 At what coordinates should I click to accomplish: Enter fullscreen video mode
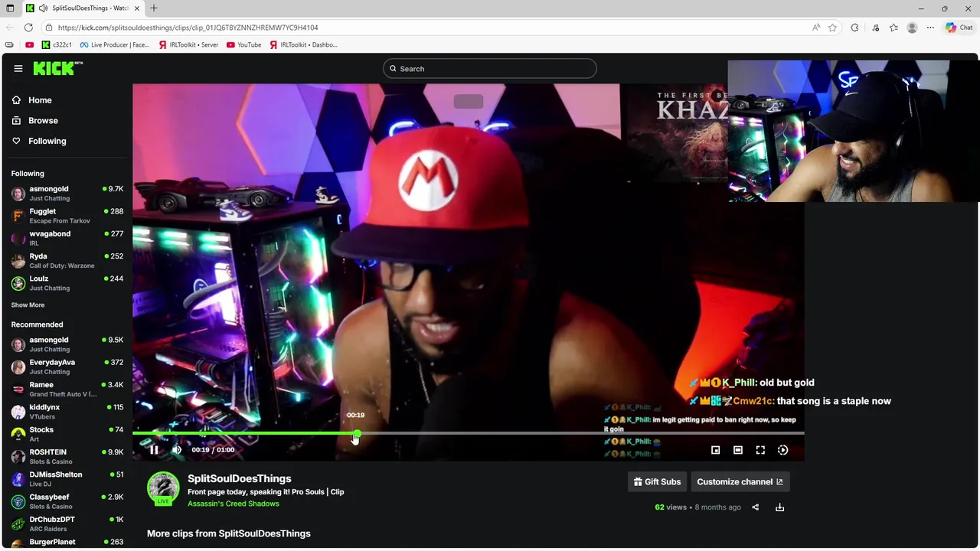click(760, 450)
